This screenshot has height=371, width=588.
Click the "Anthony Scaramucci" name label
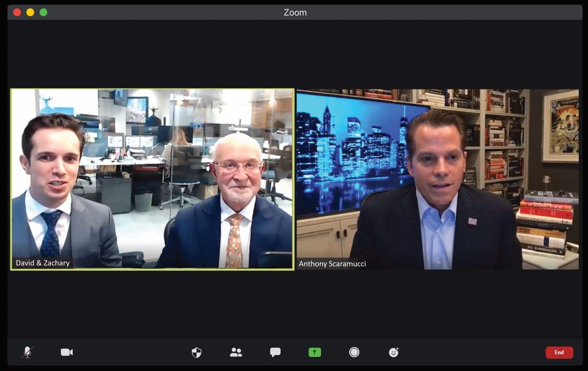point(332,264)
